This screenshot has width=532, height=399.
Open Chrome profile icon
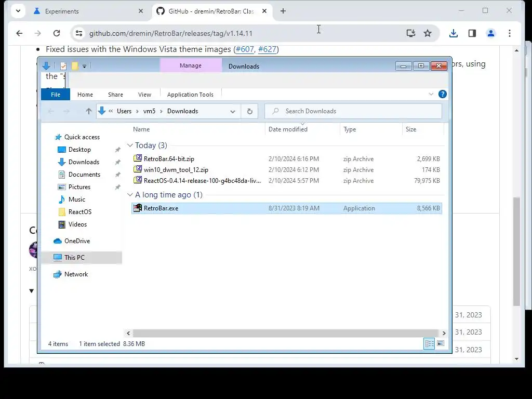[490, 33]
